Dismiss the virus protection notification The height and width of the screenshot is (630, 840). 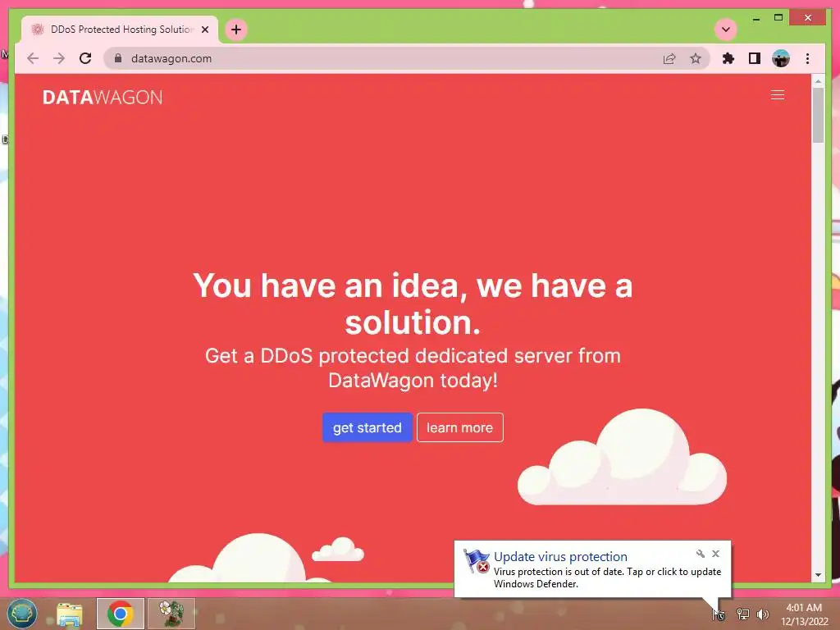point(715,554)
